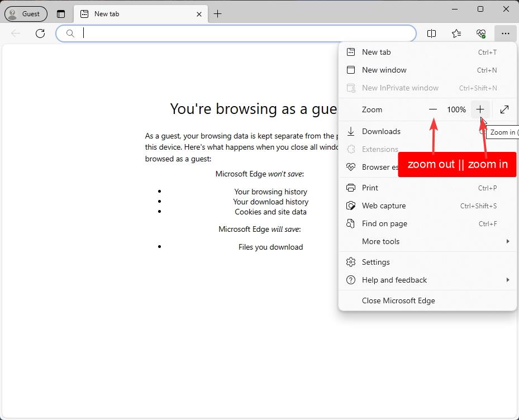Click the Browser essentials heart icon
Image resolution: width=519 pixels, height=420 pixels.
tap(481, 34)
